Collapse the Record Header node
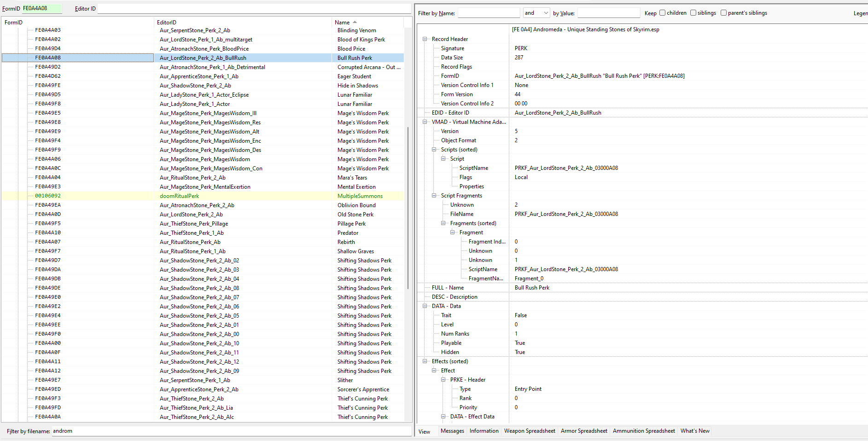 click(425, 39)
